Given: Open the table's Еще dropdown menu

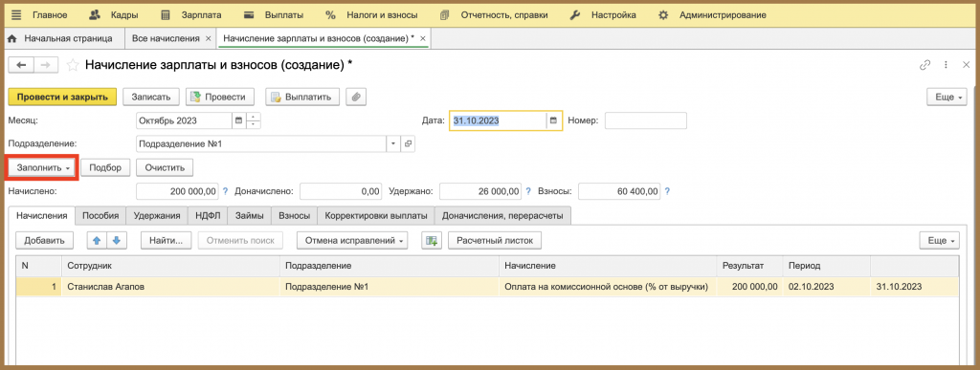Looking at the screenshot, I should [939, 240].
